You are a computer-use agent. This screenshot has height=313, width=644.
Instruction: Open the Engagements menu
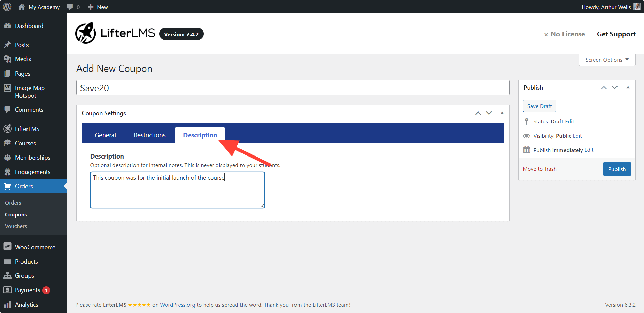click(33, 172)
